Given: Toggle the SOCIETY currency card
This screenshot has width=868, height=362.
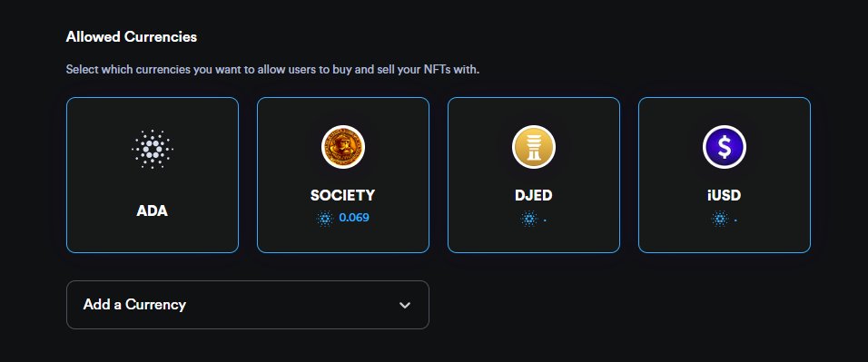Looking at the screenshot, I should pos(342,175).
